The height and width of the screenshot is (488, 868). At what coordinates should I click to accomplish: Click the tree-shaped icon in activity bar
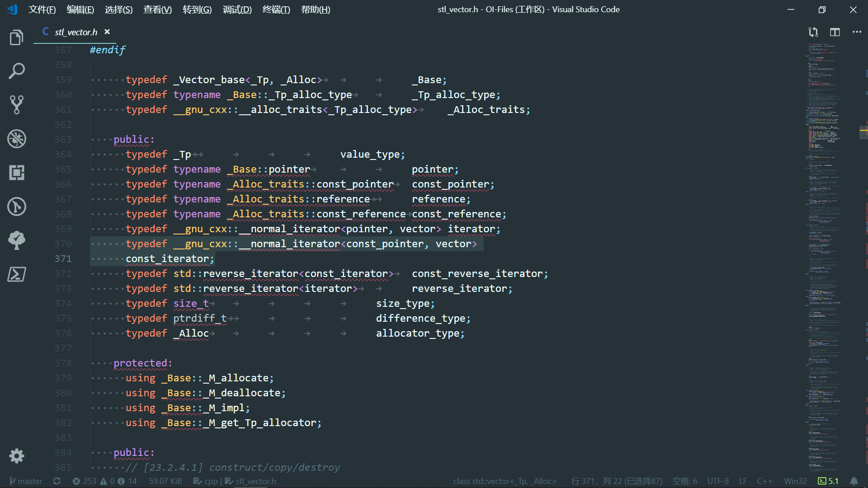tap(16, 240)
